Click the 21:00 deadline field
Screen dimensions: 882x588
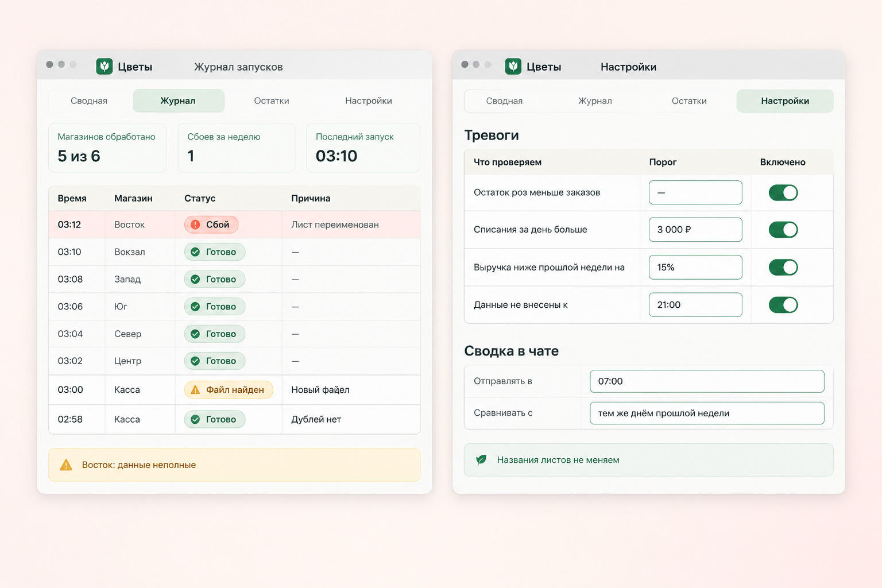point(695,305)
